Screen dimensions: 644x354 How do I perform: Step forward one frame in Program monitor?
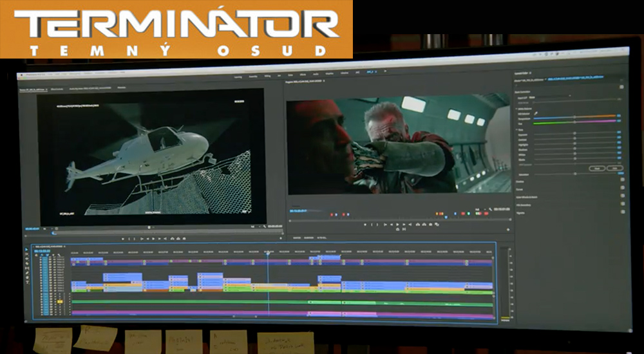(404, 224)
